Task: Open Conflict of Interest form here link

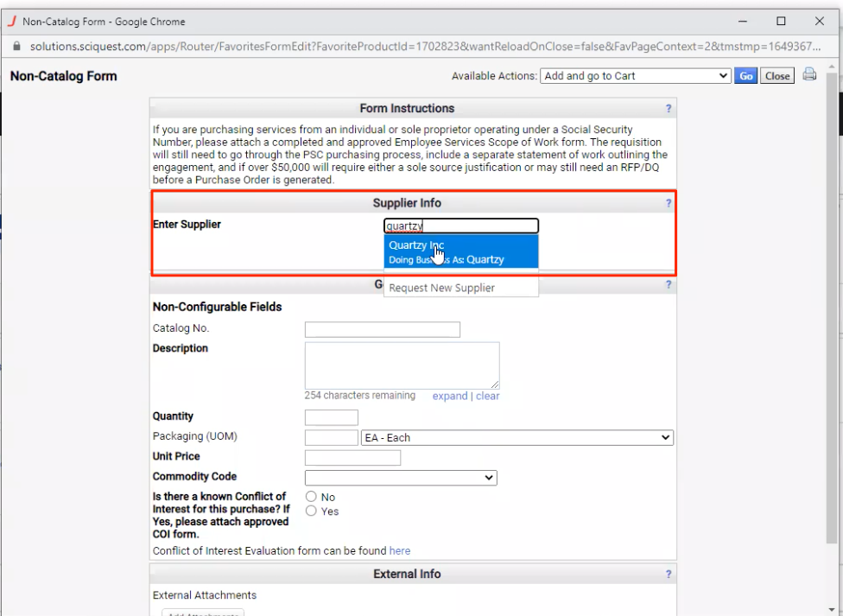Action: pos(399,551)
